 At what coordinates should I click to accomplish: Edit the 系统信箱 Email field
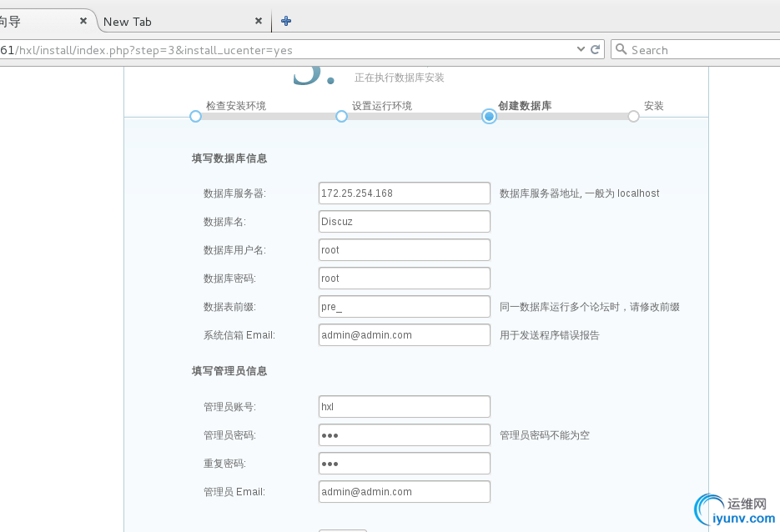[405, 334]
